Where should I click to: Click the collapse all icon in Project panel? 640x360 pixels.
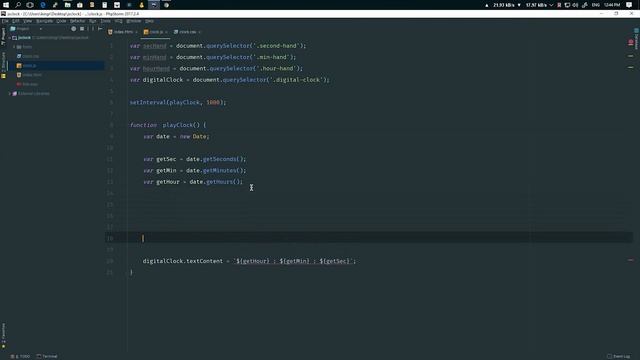point(82,29)
